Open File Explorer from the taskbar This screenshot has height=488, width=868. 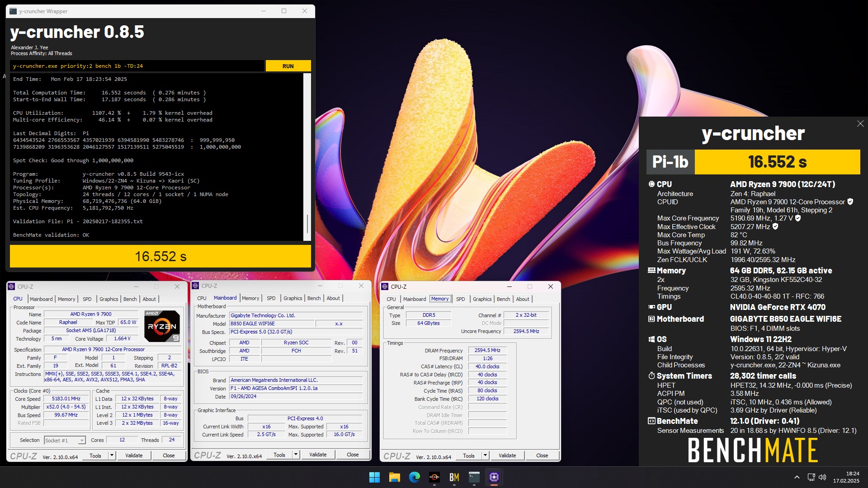(394, 477)
